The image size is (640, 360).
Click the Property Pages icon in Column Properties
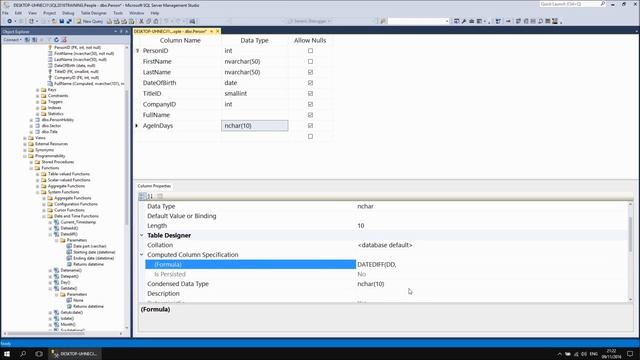pyautogui.click(x=160, y=196)
